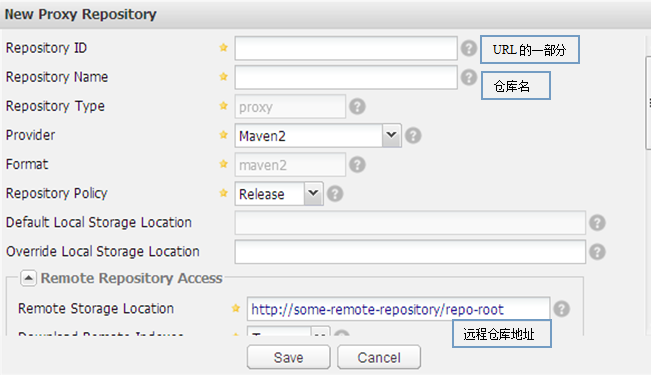Click the Remote Storage Location label

pos(96,309)
